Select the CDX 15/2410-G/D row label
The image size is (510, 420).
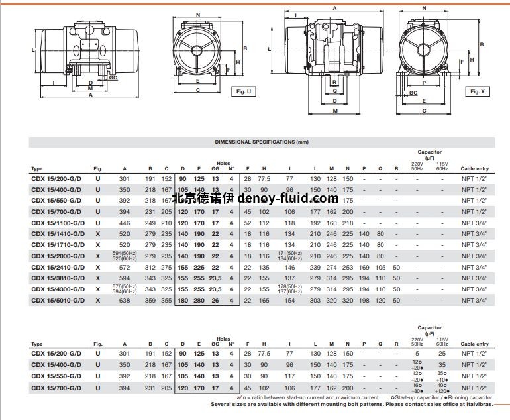pyautogui.click(x=58, y=267)
